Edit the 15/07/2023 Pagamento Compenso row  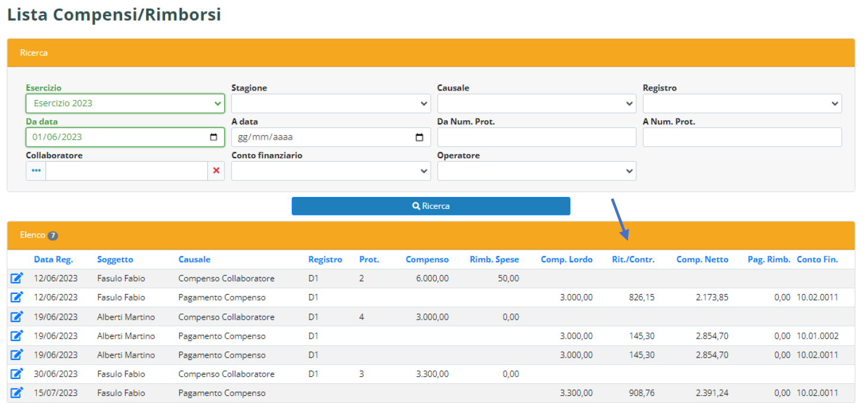(x=17, y=393)
